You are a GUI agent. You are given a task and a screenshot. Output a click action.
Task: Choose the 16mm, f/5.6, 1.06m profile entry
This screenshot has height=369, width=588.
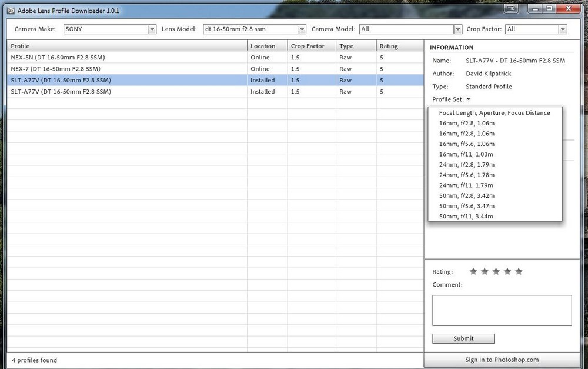tap(495, 144)
